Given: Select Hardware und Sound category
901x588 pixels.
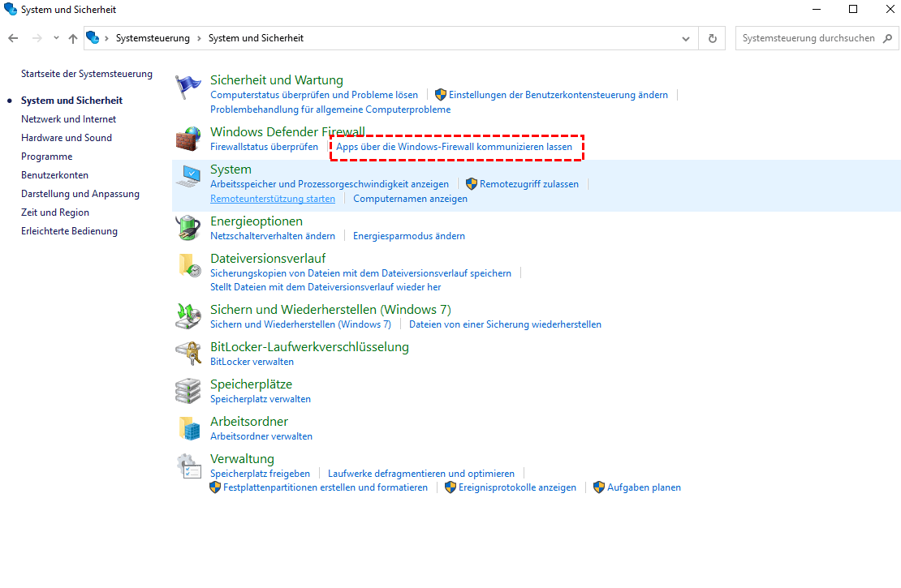Looking at the screenshot, I should [x=67, y=138].
